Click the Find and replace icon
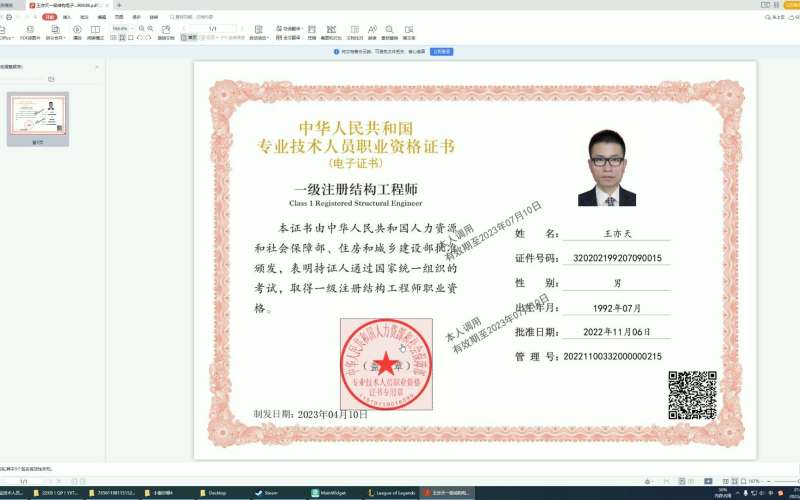The image size is (800, 500). [x=390, y=32]
